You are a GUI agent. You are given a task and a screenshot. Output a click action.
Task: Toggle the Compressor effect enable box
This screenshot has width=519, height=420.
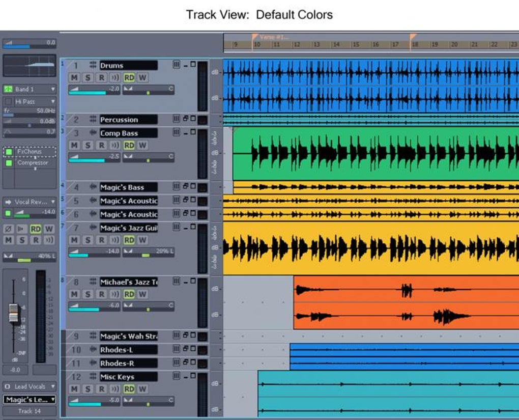pos(9,163)
